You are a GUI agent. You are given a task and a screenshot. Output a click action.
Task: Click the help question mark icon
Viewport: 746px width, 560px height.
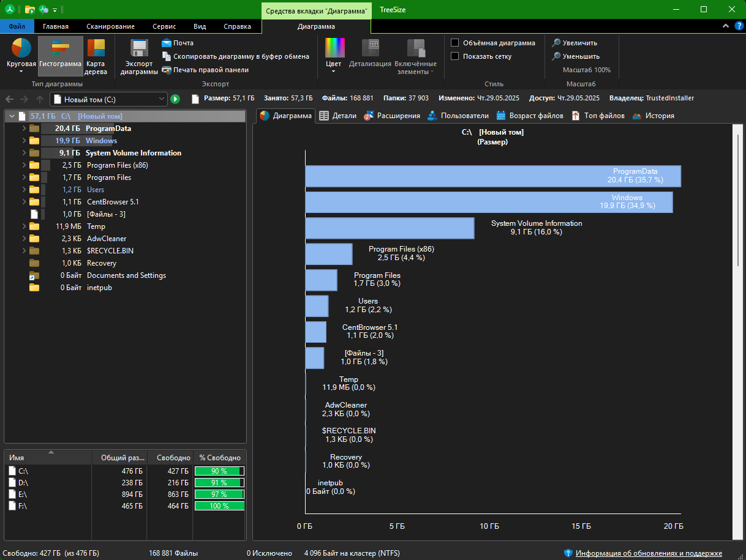pos(738,26)
